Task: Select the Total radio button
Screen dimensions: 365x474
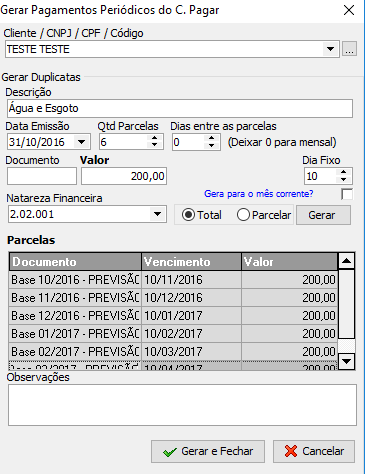Action: point(202,215)
